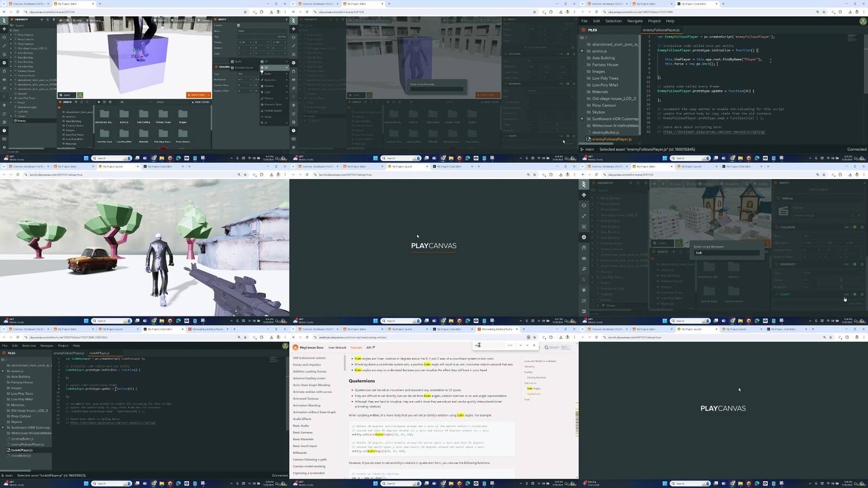Open Audio Effects tutorial in docs sidebar
The height and width of the screenshot is (488, 868).
[302, 419]
